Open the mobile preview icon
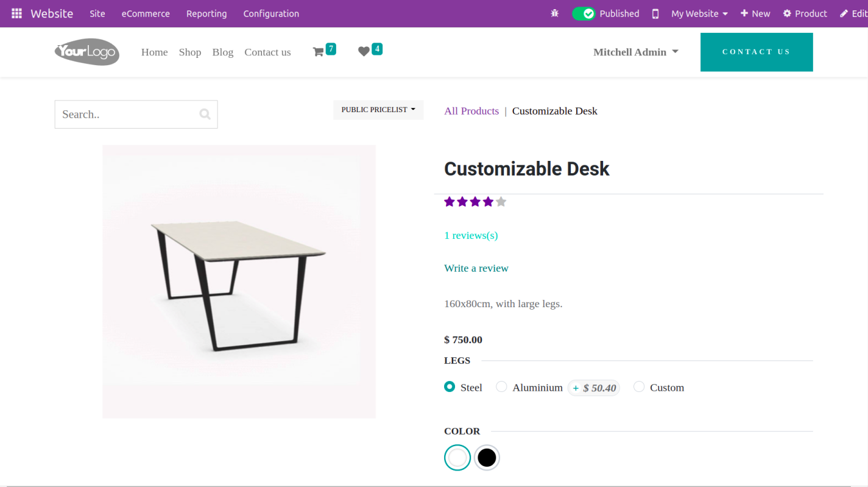Viewport: 868px width, 487px height. (655, 13)
